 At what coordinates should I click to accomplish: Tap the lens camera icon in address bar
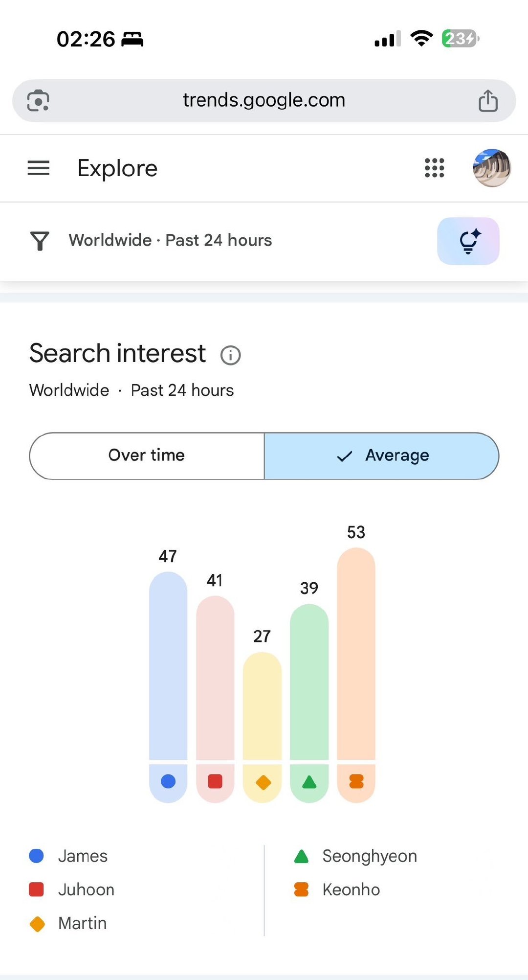38,101
